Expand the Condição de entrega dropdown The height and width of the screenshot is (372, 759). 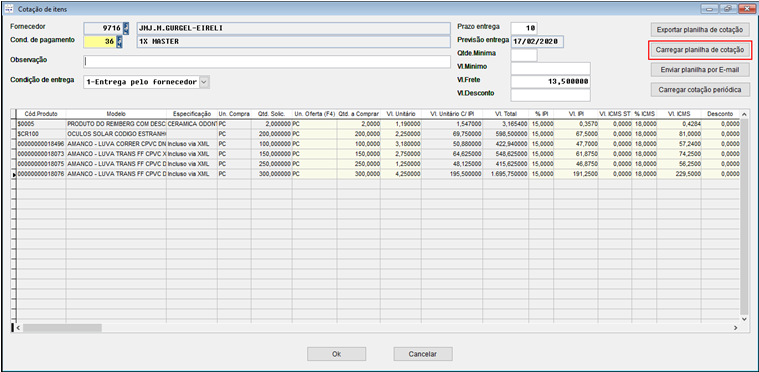point(204,82)
